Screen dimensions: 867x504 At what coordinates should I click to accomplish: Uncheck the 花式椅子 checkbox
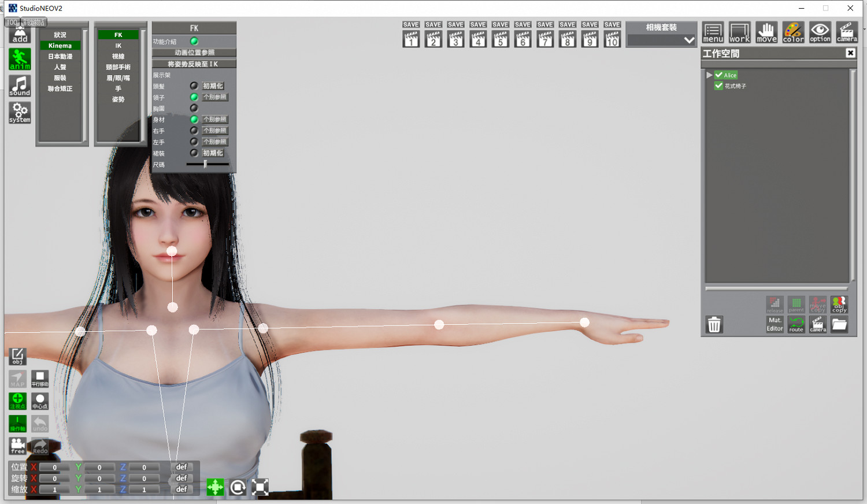click(x=719, y=86)
